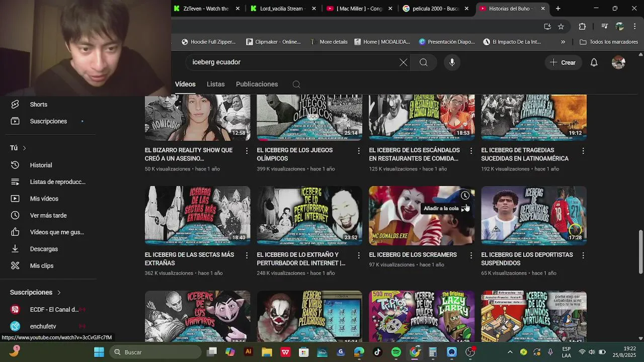Open the Windows Start menu
The height and width of the screenshot is (362, 644).
(99, 352)
